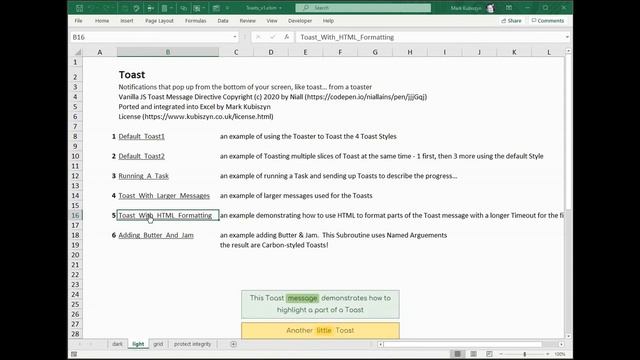The height and width of the screenshot is (360, 640).
Task: Select column B header
Action: [x=168, y=52]
